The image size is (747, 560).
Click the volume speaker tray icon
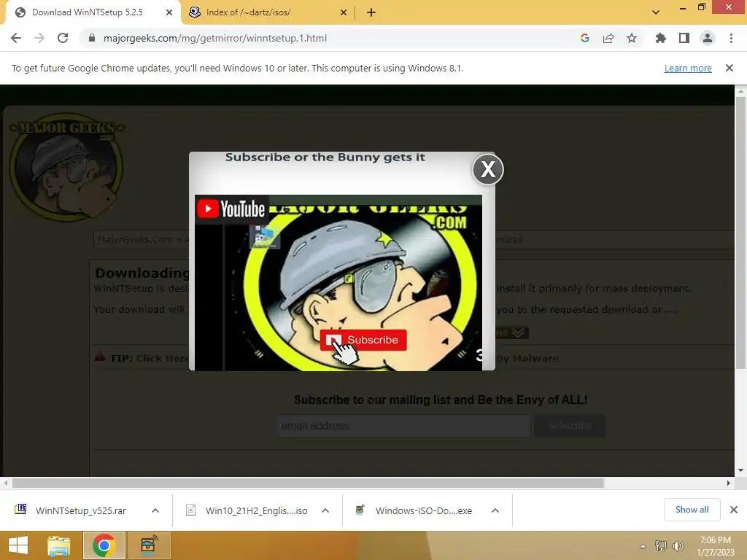coord(678,546)
